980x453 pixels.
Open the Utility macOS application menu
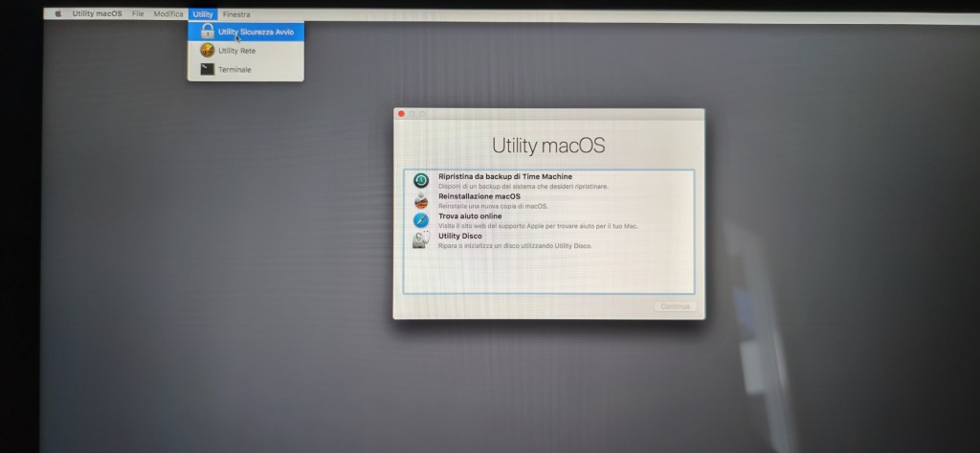click(x=97, y=13)
